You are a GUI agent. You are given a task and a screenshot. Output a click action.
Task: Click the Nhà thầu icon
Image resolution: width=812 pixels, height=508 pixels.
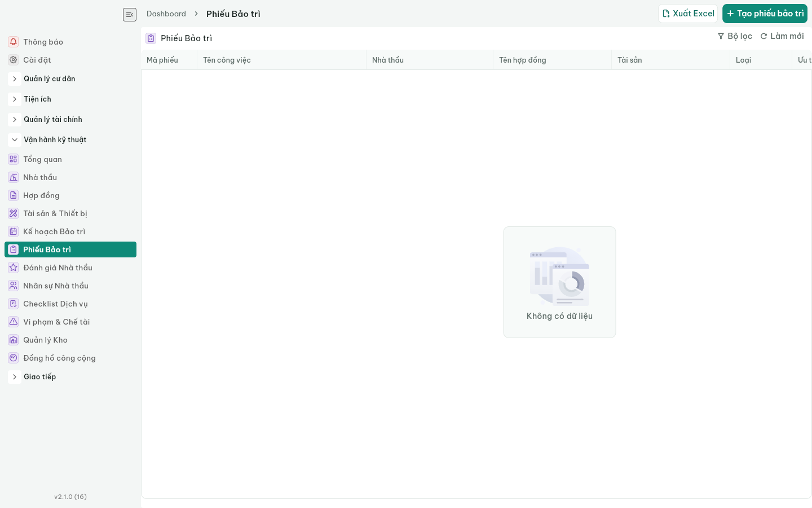[14, 177]
